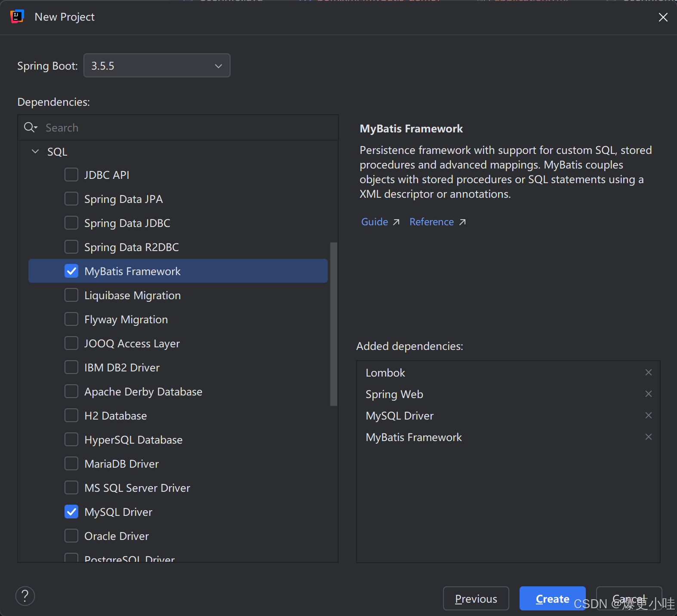Click the Cancel button
Viewport: 677px width, 616px height.
[629, 598]
